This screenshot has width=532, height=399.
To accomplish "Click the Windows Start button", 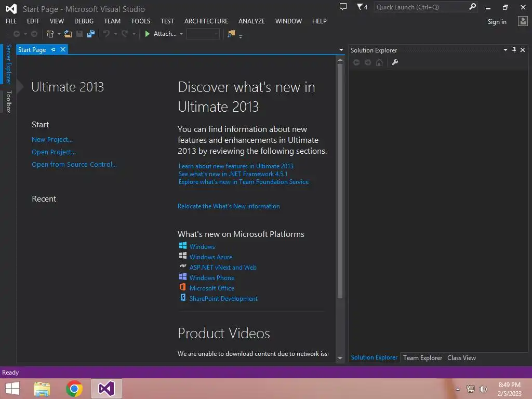I will (12, 389).
